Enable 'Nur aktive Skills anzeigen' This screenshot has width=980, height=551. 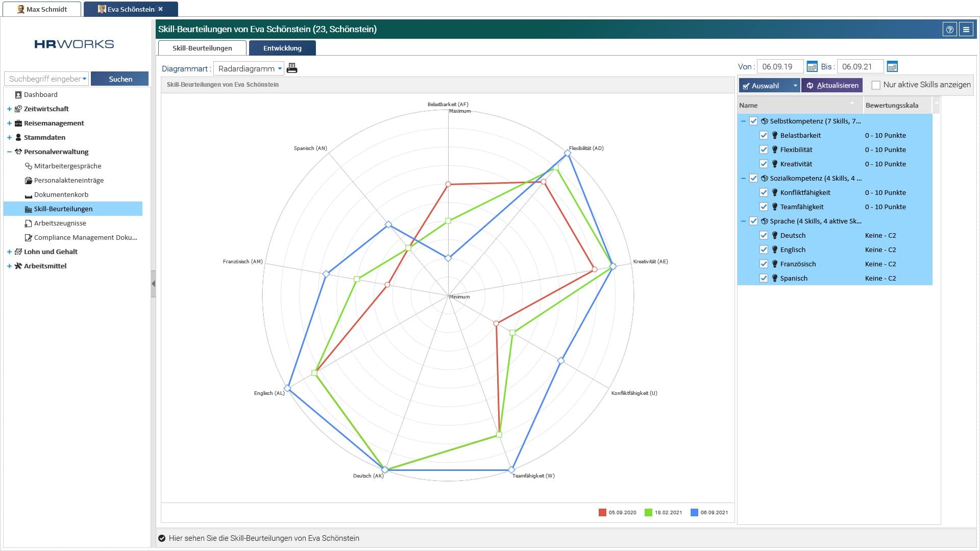tap(876, 85)
